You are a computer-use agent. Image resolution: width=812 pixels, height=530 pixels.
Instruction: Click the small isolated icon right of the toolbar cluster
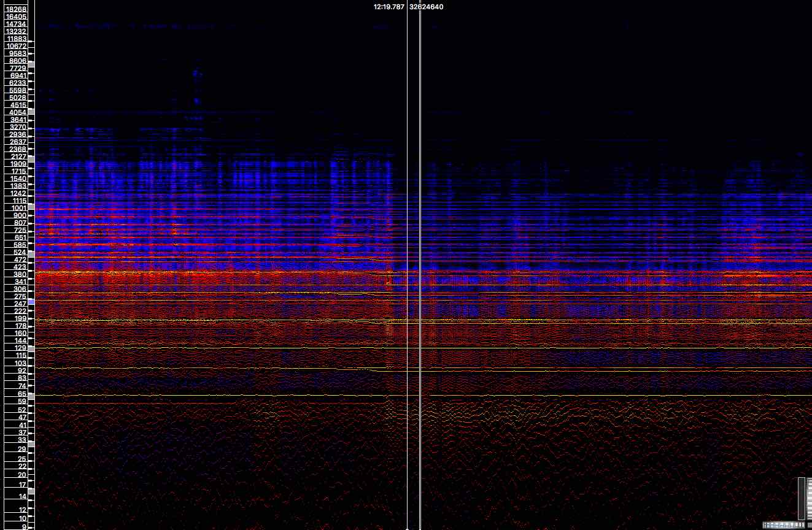point(809,524)
